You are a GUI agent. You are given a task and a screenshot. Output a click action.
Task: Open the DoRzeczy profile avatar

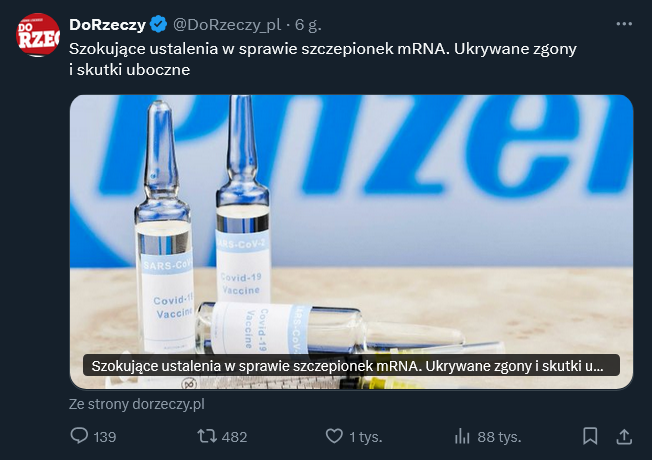pyautogui.click(x=38, y=35)
